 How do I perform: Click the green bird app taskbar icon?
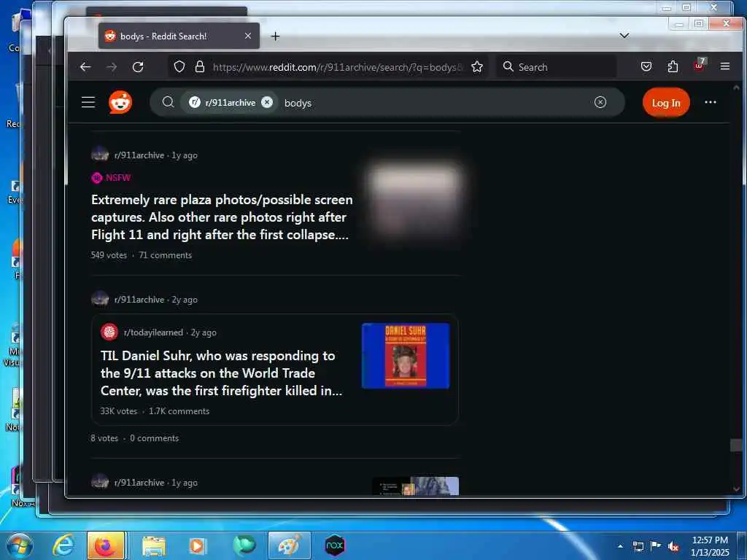click(244, 545)
